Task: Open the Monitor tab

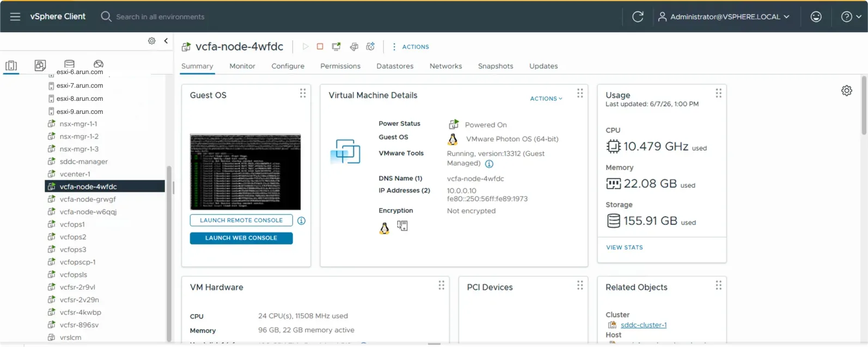Action: point(242,66)
